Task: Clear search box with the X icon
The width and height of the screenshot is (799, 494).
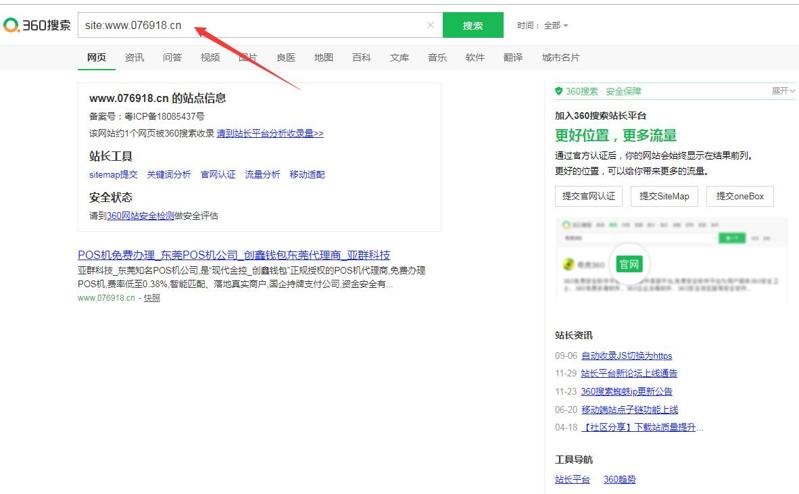Action: 431,24
